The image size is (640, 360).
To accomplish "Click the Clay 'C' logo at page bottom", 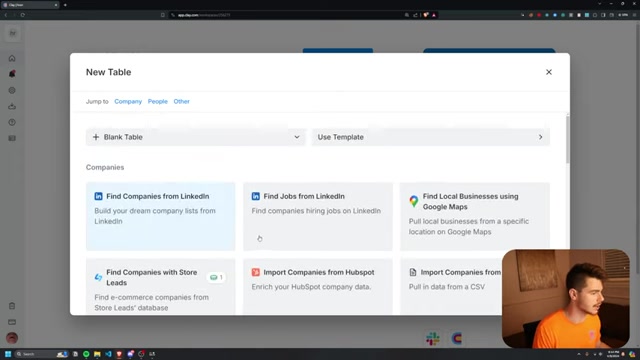I will (x=457, y=338).
